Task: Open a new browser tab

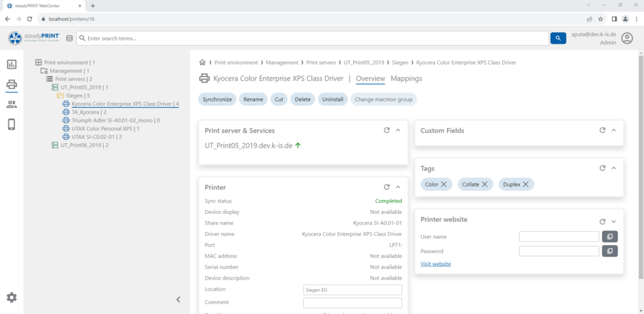Action: [93, 6]
